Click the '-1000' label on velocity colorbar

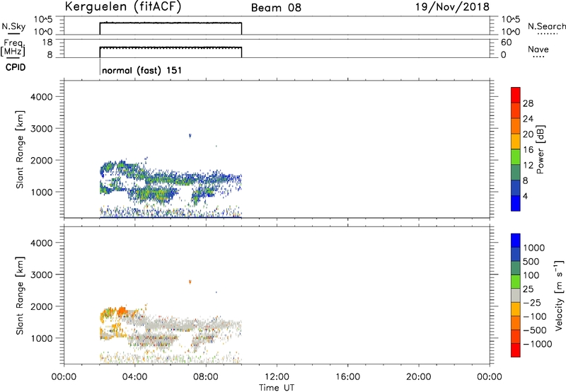coord(538,344)
